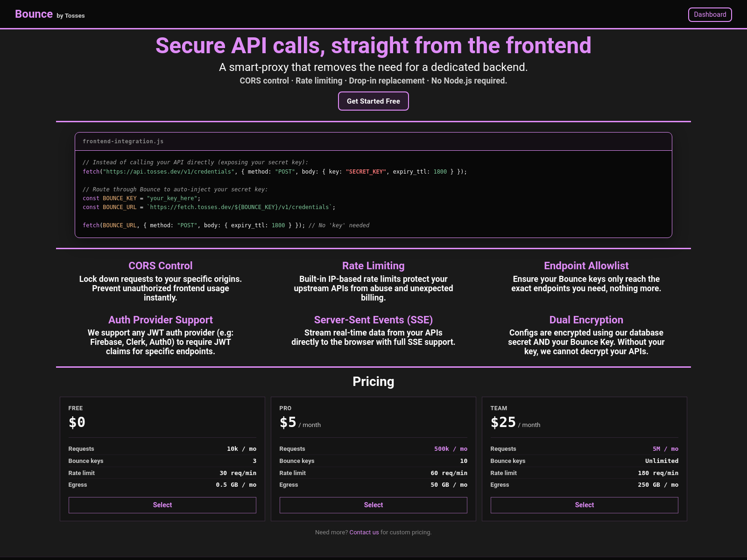Click the Dual Encryption heading
747x560 pixels.
click(x=586, y=320)
